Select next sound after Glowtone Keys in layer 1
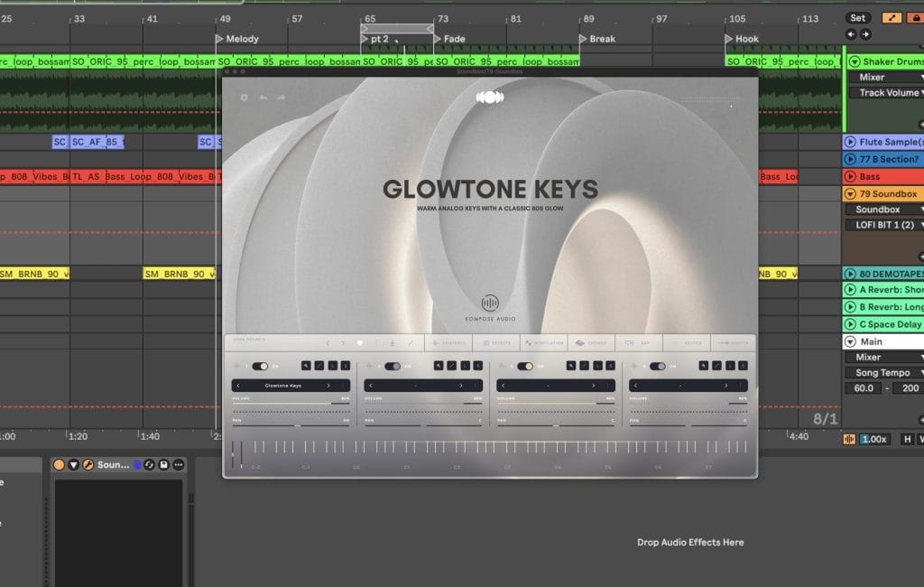The height and width of the screenshot is (587, 924). pyautogui.click(x=328, y=386)
